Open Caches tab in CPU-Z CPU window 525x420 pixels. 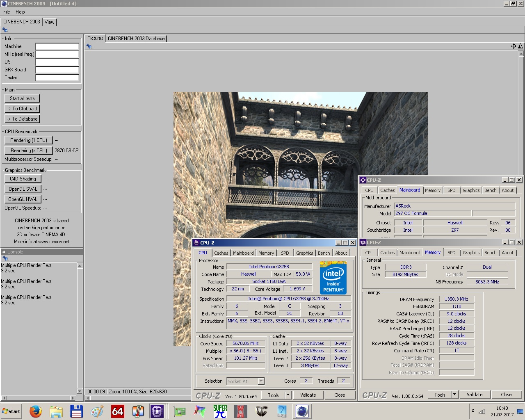(x=221, y=253)
